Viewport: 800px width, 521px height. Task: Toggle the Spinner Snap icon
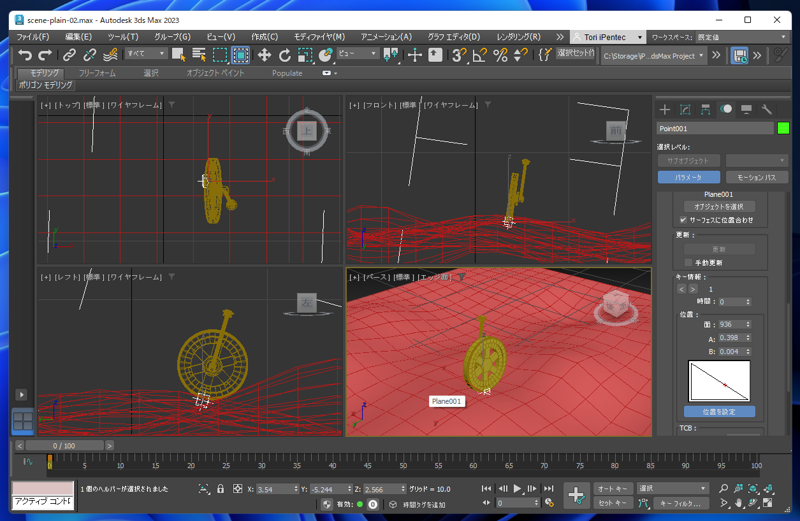[520, 55]
